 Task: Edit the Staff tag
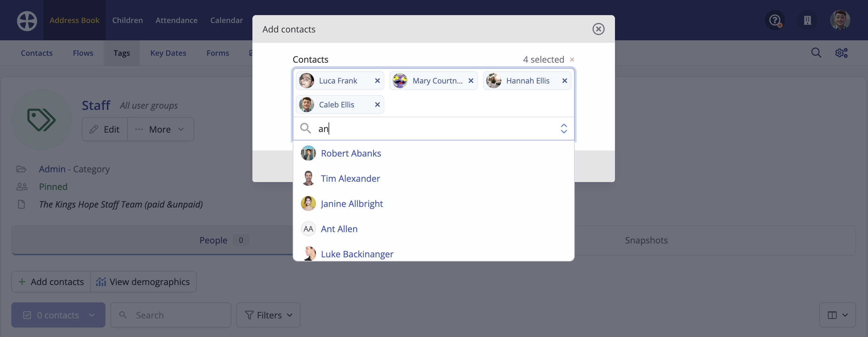pyautogui.click(x=105, y=129)
